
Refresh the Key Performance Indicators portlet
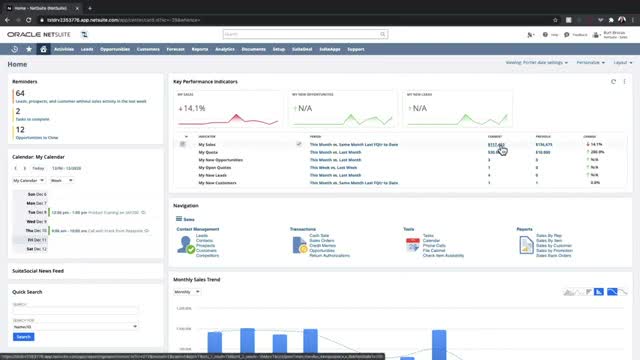pos(613,82)
